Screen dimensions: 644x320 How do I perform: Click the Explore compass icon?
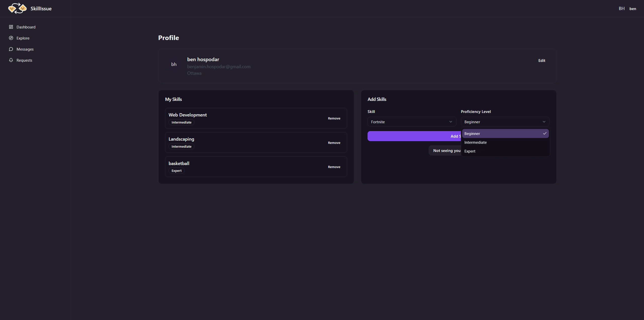click(x=11, y=38)
